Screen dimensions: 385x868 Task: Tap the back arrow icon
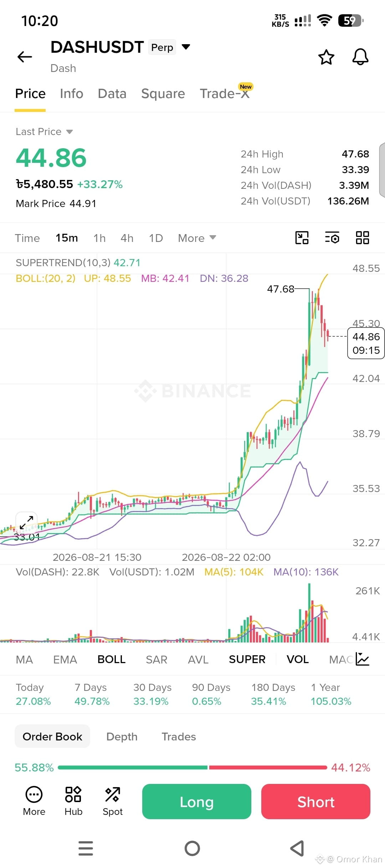[x=25, y=57]
